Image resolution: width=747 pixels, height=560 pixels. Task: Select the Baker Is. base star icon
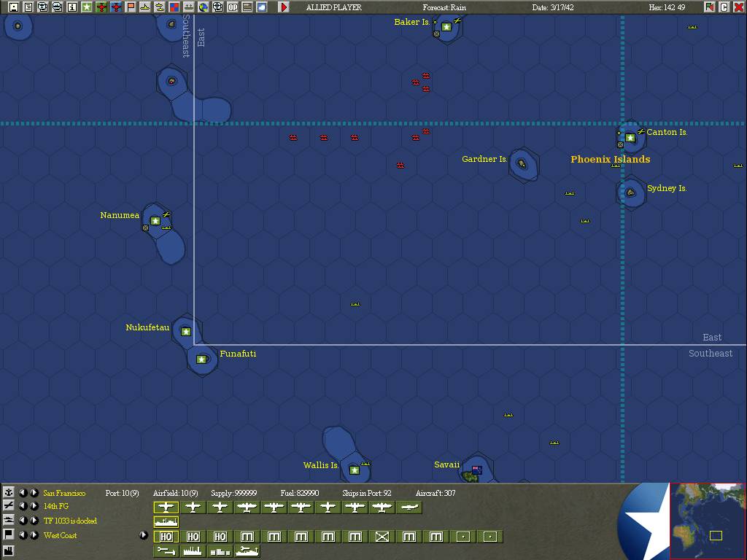446,27
